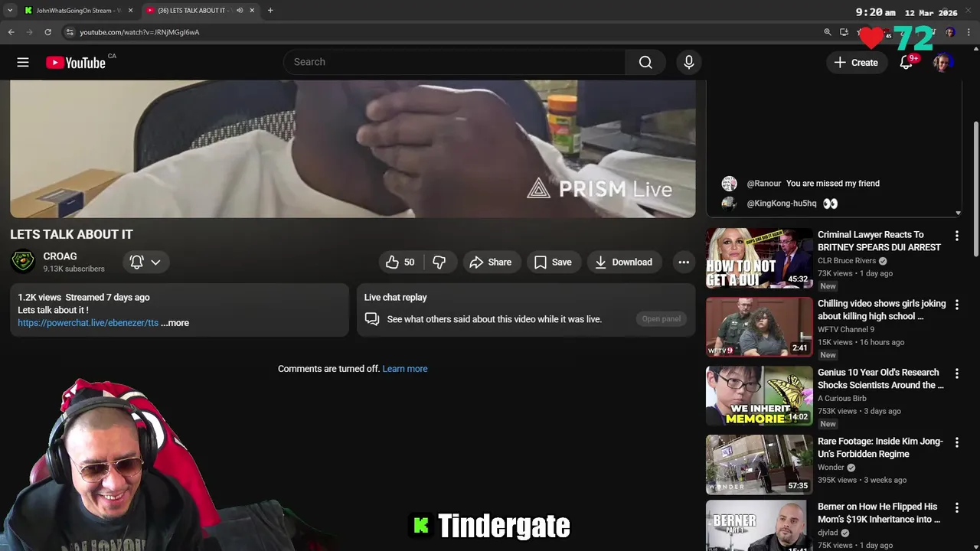
Task: Open Rare Footage Inside Kim Jong-Un's title
Action: [880, 448]
